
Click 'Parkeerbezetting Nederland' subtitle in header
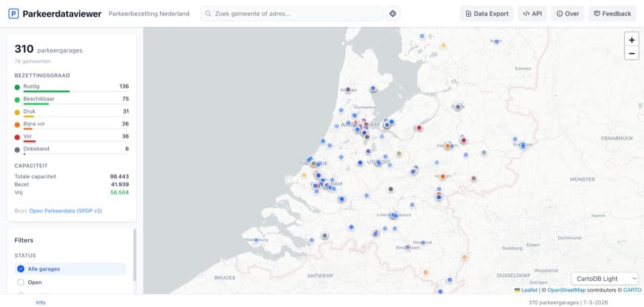(149, 13)
